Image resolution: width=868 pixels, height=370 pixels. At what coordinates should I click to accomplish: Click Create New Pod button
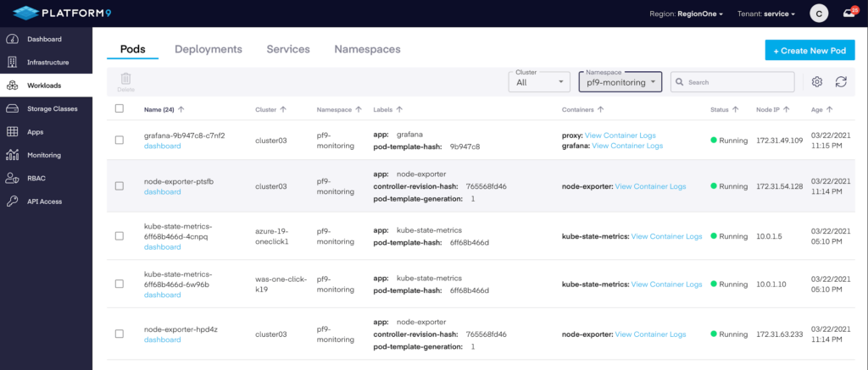(x=810, y=50)
